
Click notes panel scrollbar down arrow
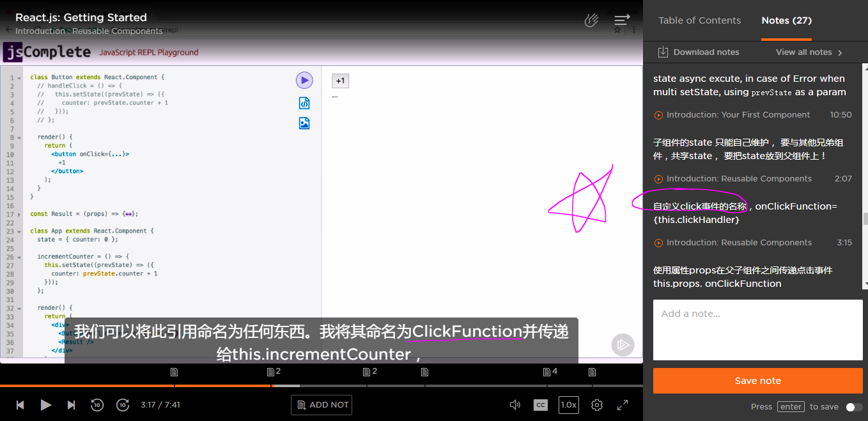865,284
